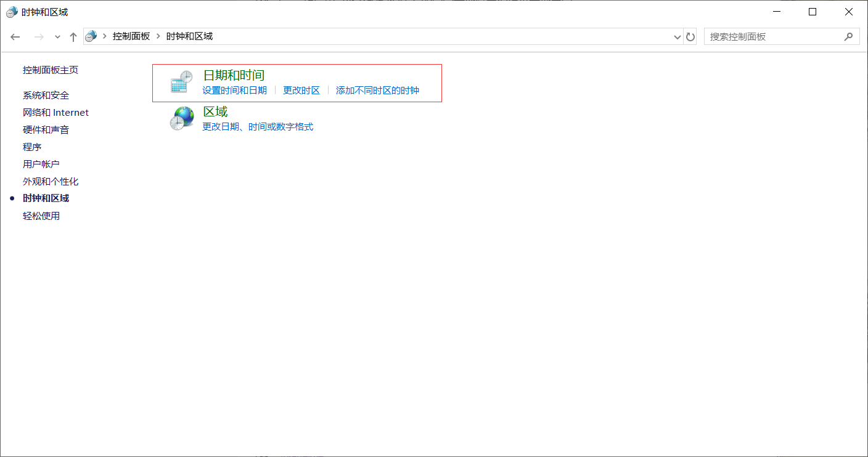Open 系统和安全 in the sidebar
Viewport: 868px width, 457px height.
(x=46, y=95)
